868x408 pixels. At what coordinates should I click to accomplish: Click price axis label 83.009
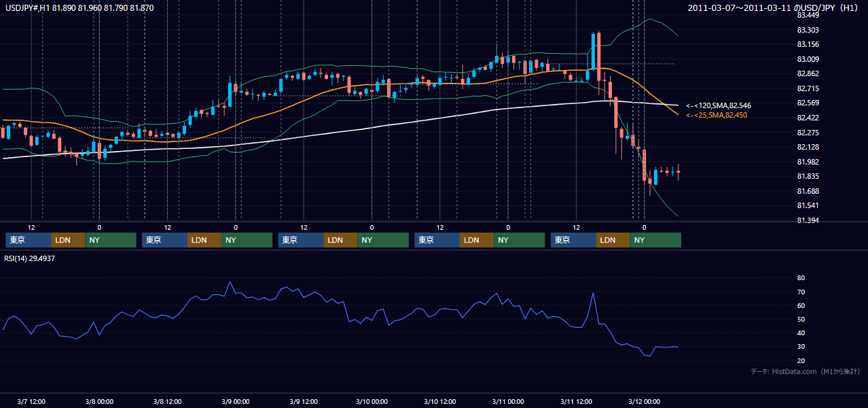(808, 59)
